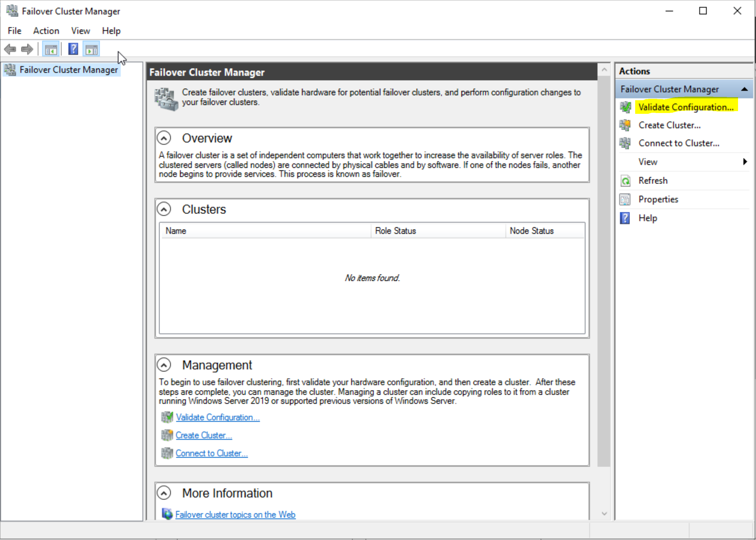This screenshot has width=756, height=540.
Task: Click the Properties icon in Actions pane
Action: (625, 200)
